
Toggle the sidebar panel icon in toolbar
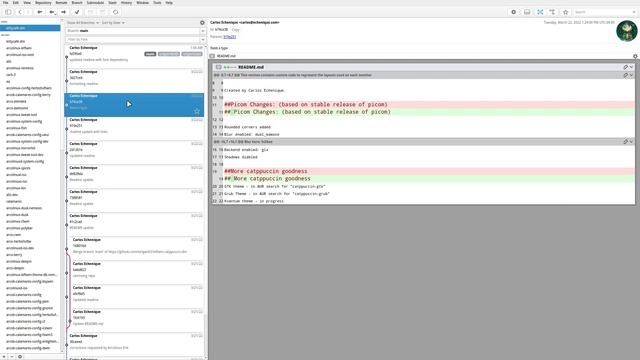tap(8, 12)
